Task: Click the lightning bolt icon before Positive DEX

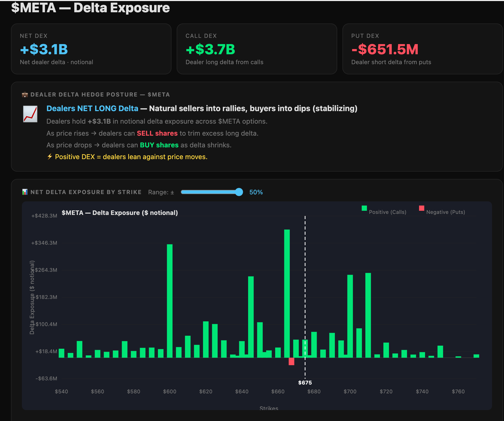Action: point(50,157)
